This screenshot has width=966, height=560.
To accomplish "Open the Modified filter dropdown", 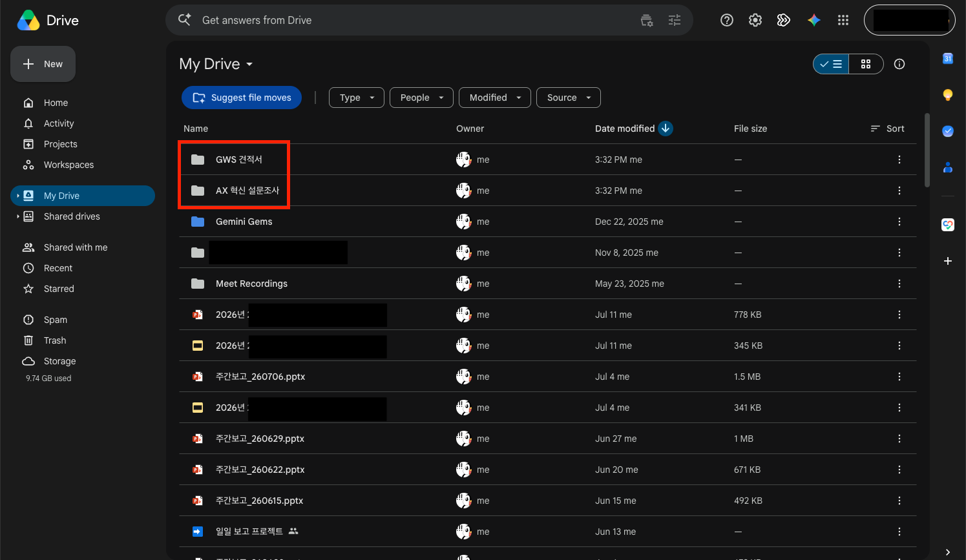I will coord(495,98).
